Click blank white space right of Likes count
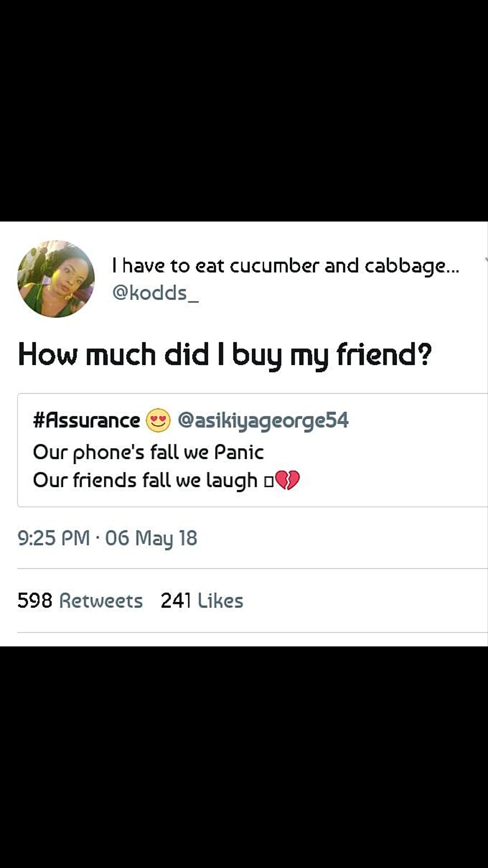The height and width of the screenshot is (868, 488). click(361, 600)
